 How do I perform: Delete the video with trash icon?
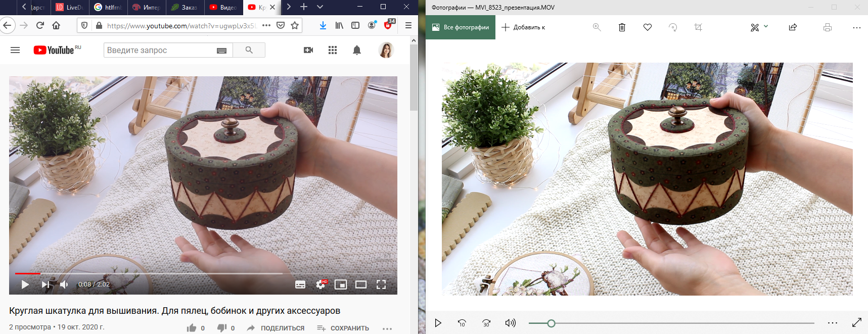point(622,27)
